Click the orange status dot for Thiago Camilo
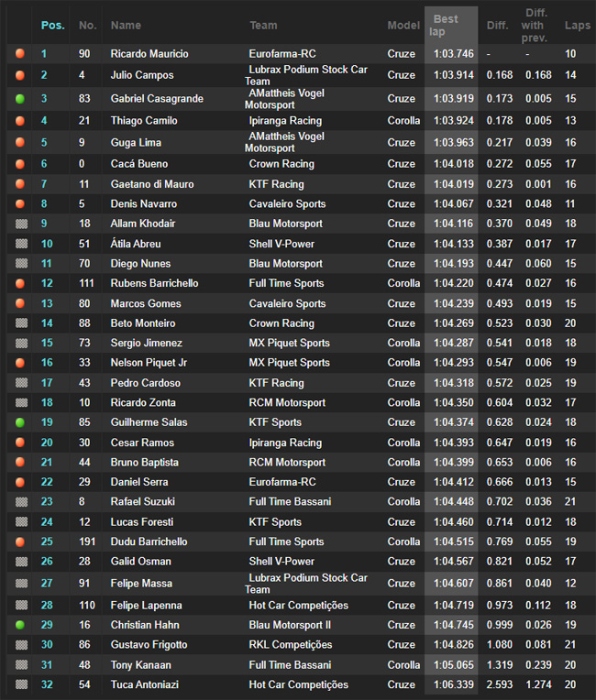Viewport: 596px width, 700px height. (x=20, y=121)
